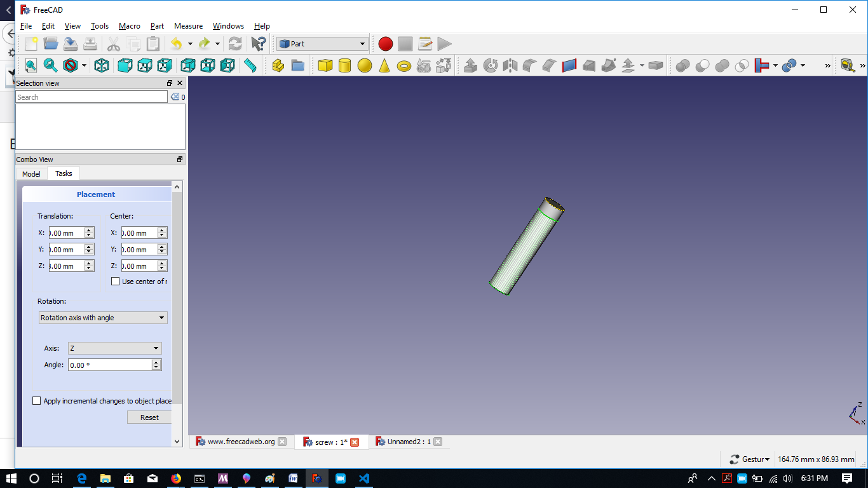This screenshot has width=868, height=488.
Task: Expand the join objects dropdown arrow
Action: point(775,65)
